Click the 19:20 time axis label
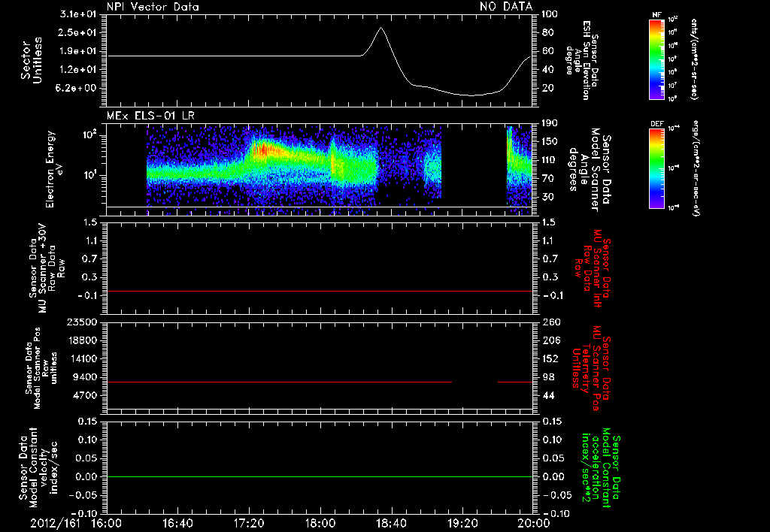Screen dimensions: 770x532 (x=462, y=523)
